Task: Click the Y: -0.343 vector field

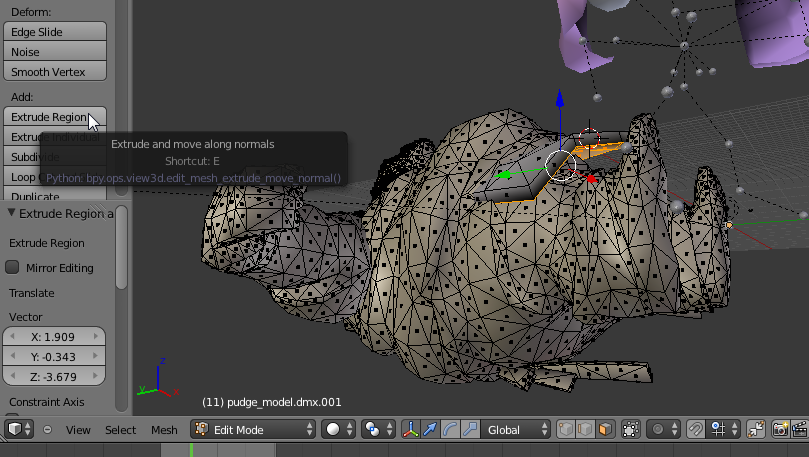Action: 54,356
